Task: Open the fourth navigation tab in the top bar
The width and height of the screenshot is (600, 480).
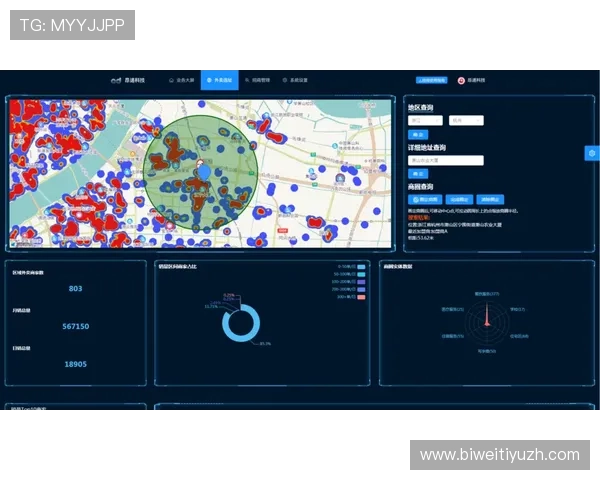Action: (x=295, y=80)
